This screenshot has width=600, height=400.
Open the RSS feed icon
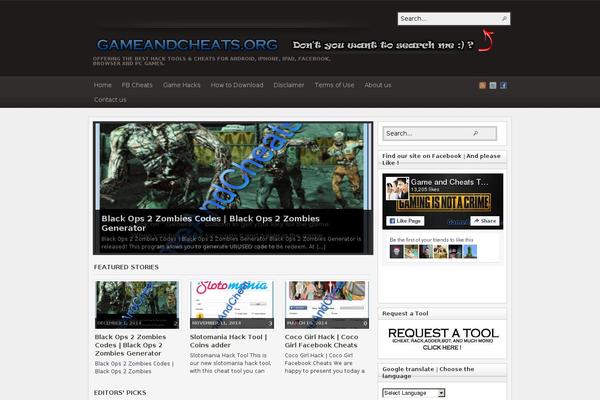pyautogui.click(x=482, y=85)
